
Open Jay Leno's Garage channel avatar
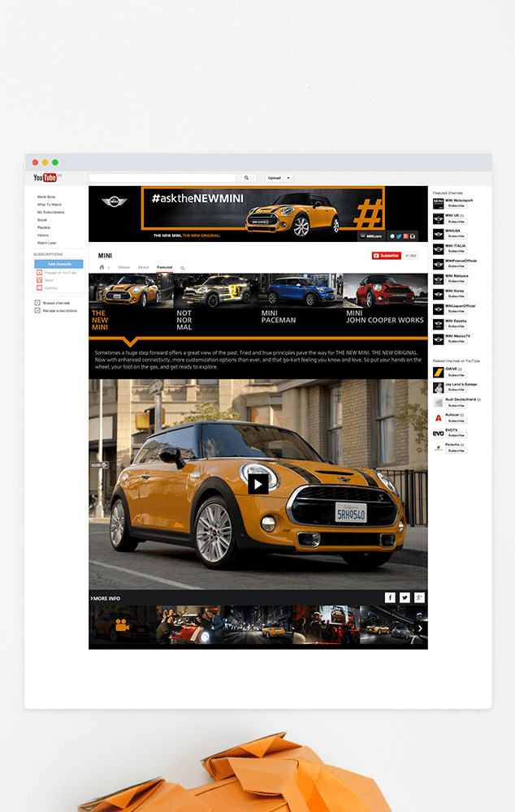pyautogui.click(x=439, y=387)
